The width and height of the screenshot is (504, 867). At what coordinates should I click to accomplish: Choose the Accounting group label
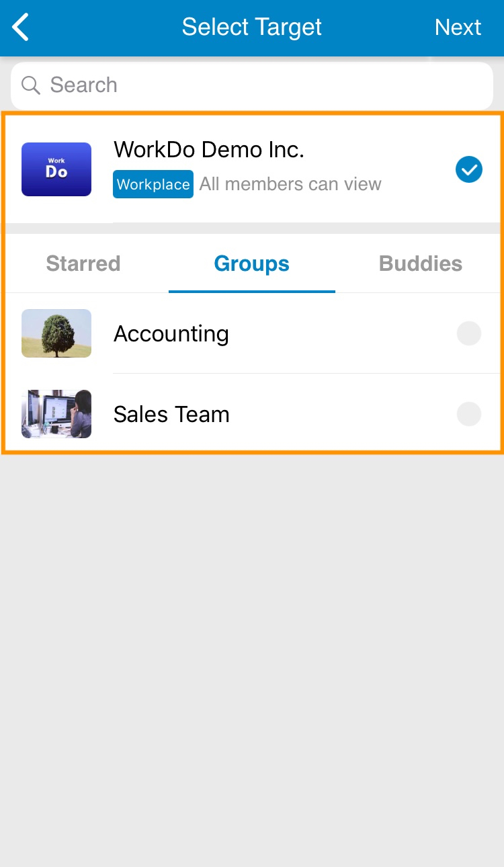pyautogui.click(x=171, y=334)
